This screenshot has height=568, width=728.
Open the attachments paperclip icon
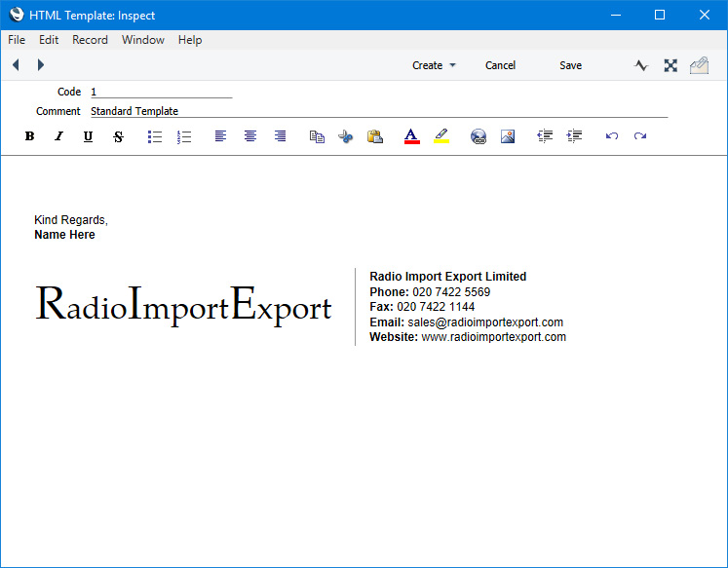point(699,65)
